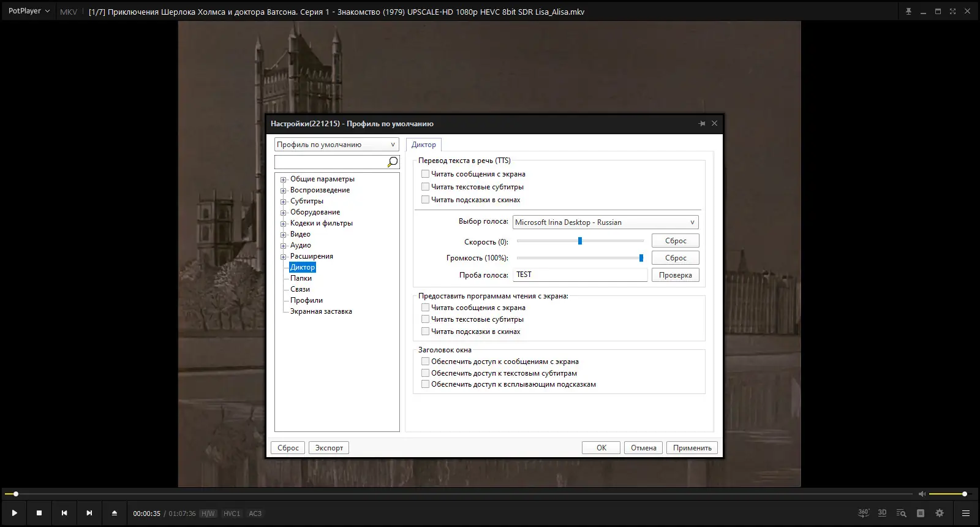This screenshot has height=527, width=980.
Task: Select 'Диктор' in the settings tree
Action: point(303,267)
